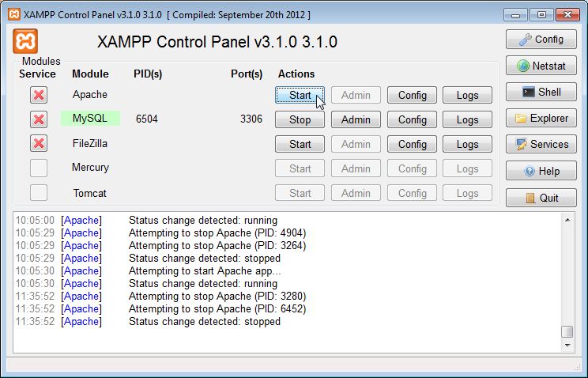Open the Config button with wrench icon

click(x=541, y=40)
